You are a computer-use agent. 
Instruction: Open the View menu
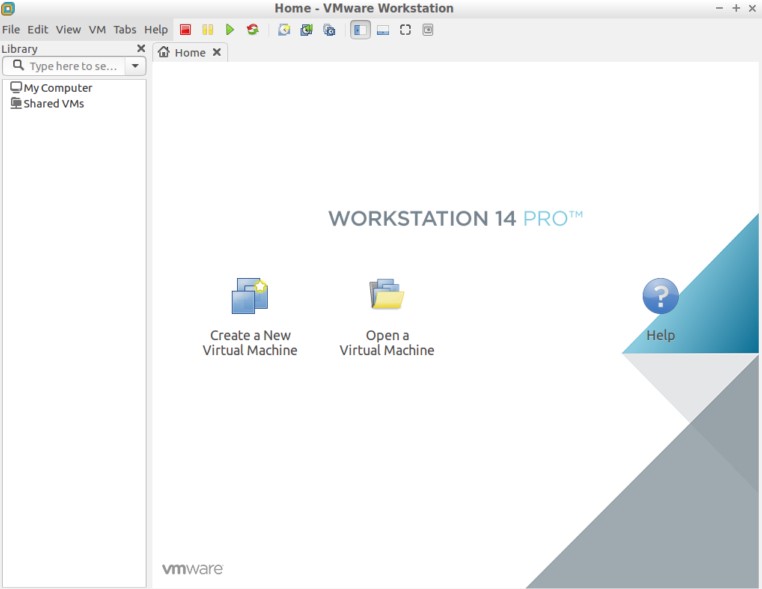(x=68, y=30)
